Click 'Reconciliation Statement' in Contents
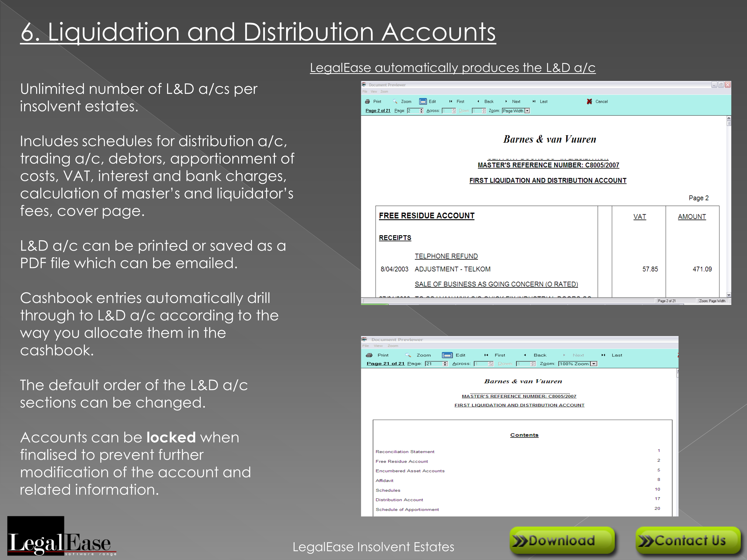747x560 pixels. (405, 452)
